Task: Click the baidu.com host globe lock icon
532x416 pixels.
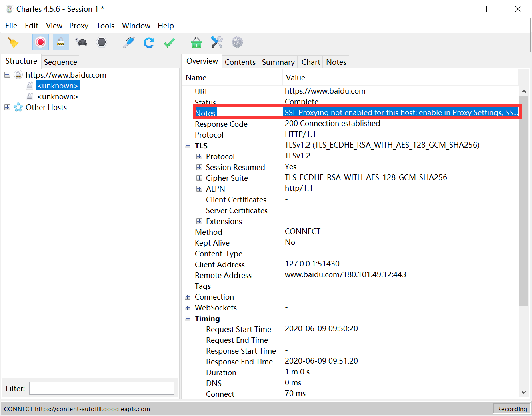Action: pos(18,75)
